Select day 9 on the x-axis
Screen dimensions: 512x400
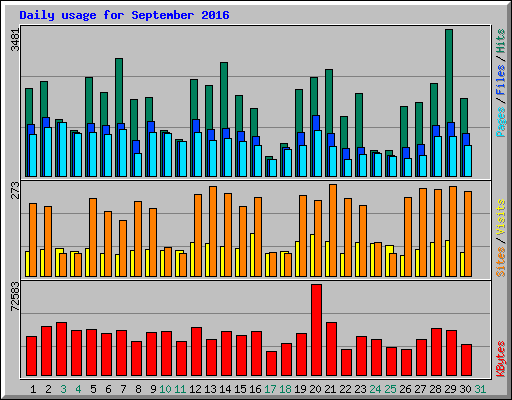point(153,389)
